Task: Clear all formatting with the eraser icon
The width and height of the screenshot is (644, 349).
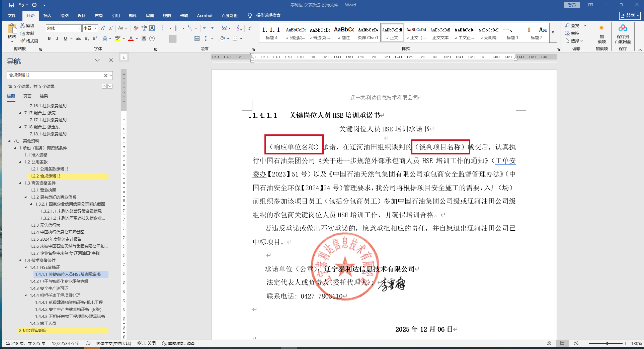Action: pos(136,28)
